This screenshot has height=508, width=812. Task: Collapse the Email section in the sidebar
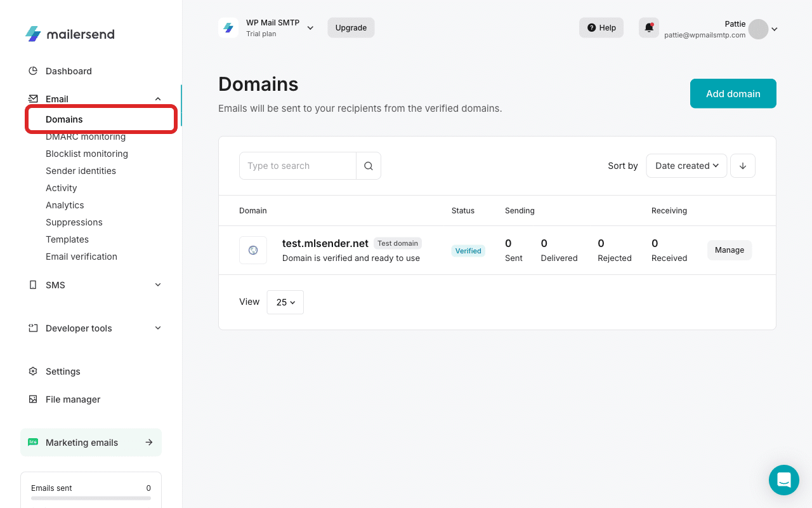(x=157, y=98)
